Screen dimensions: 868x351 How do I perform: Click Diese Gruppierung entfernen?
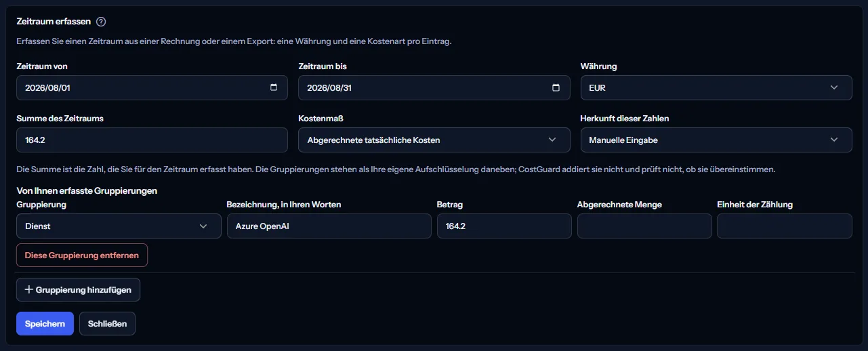tap(82, 255)
